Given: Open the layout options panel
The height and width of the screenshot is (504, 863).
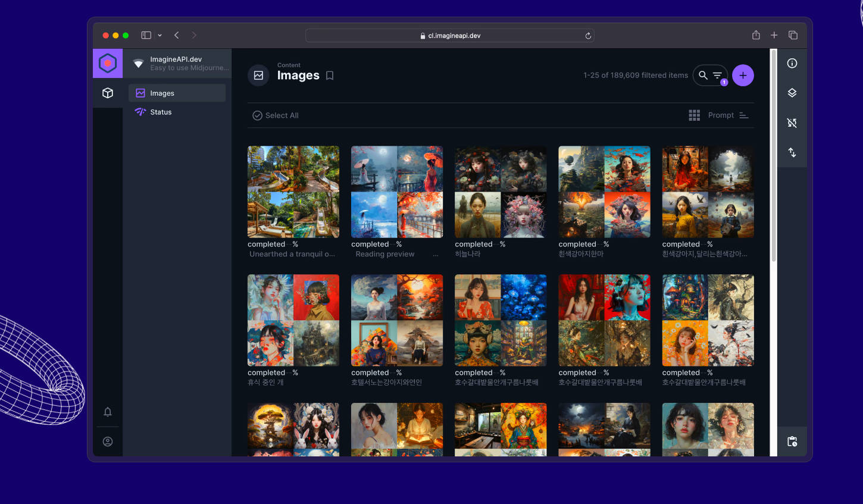Looking at the screenshot, I should click(792, 93).
